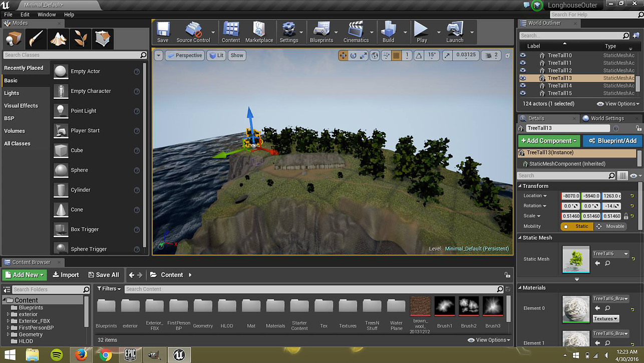Click the Build toolbar icon
The width and height of the screenshot is (644, 363).
(388, 31)
